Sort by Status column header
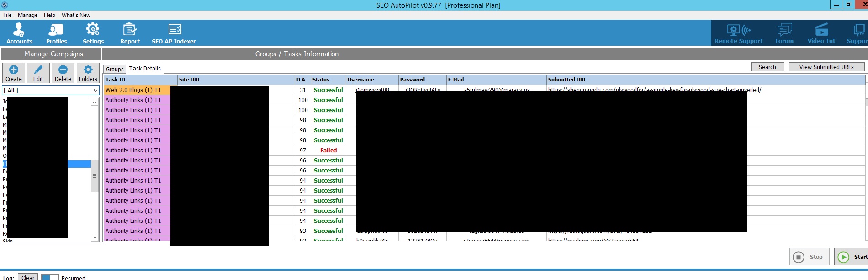The height and width of the screenshot is (280, 868). click(328, 80)
